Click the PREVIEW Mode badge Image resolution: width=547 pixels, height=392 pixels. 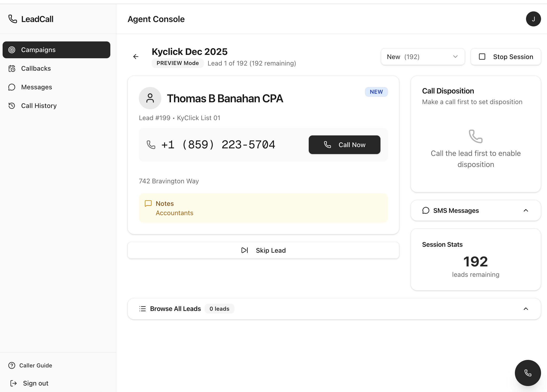(178, 63)
